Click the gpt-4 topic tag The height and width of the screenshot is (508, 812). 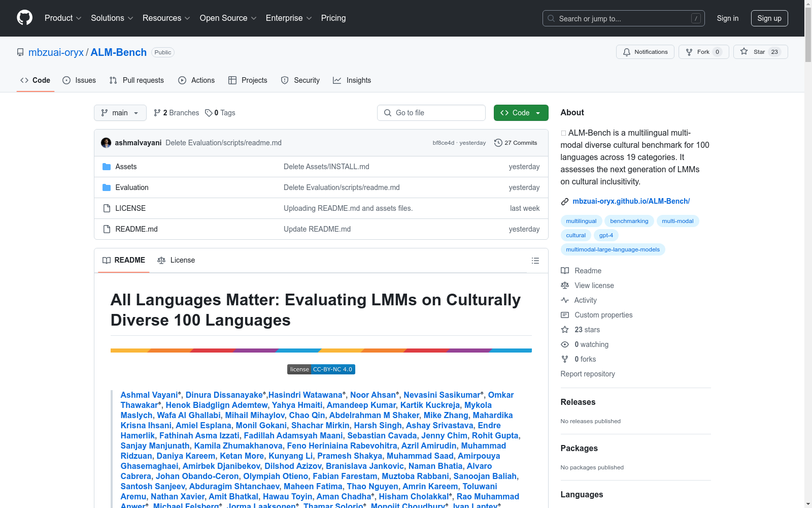[606, 235]
